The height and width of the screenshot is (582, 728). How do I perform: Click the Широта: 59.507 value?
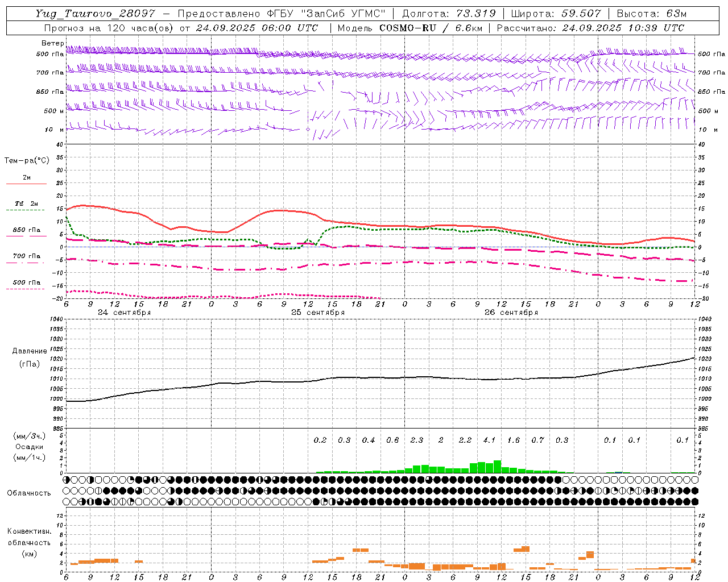pyautogui.click(x=556, y=14)
